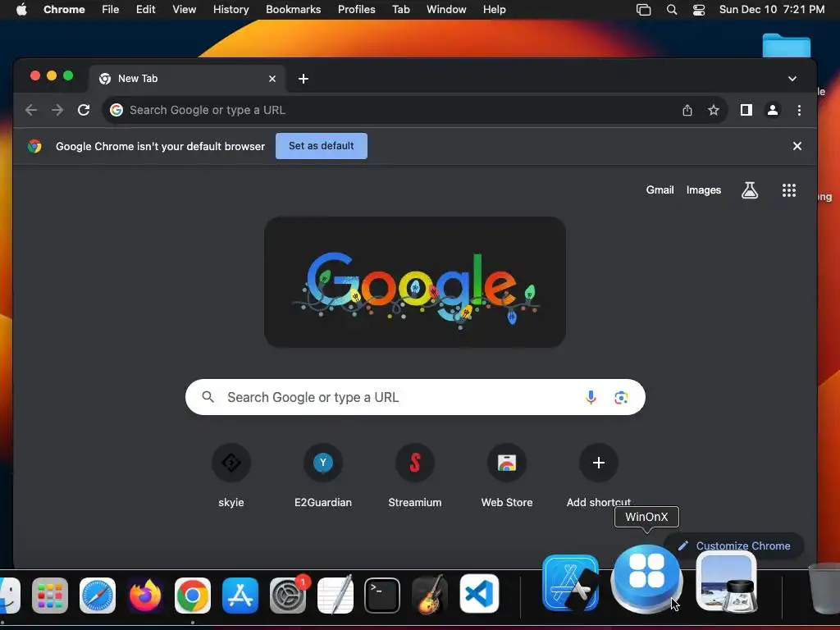
Task: Focus the Google search box
Action: [414, 397]
